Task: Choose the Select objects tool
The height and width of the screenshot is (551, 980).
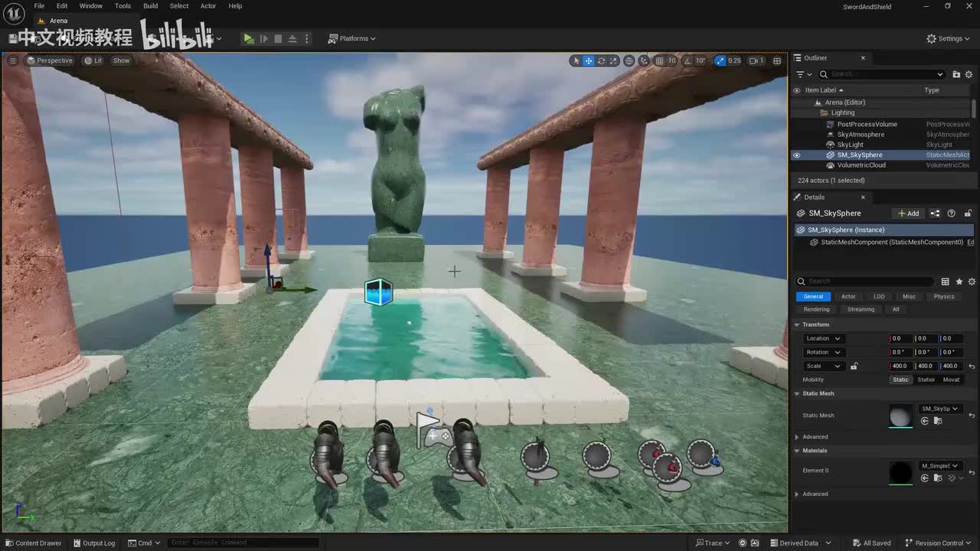Action: [x=576, y=60]
